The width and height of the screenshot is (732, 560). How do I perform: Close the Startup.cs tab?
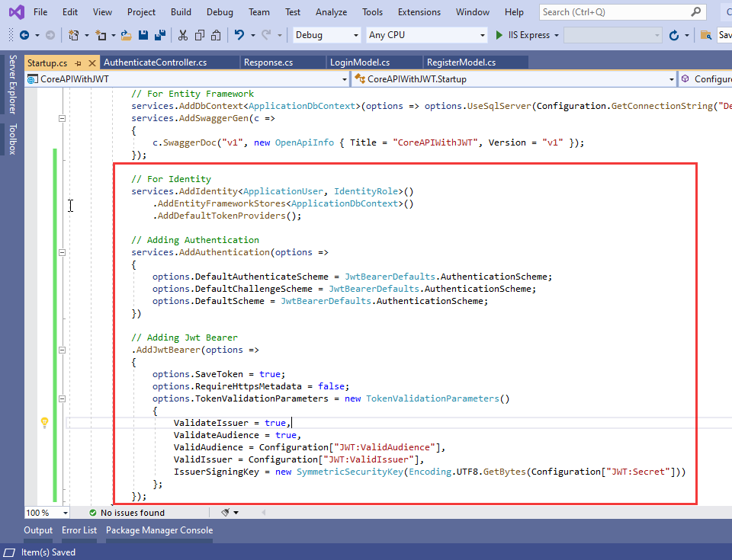point(92,63)
